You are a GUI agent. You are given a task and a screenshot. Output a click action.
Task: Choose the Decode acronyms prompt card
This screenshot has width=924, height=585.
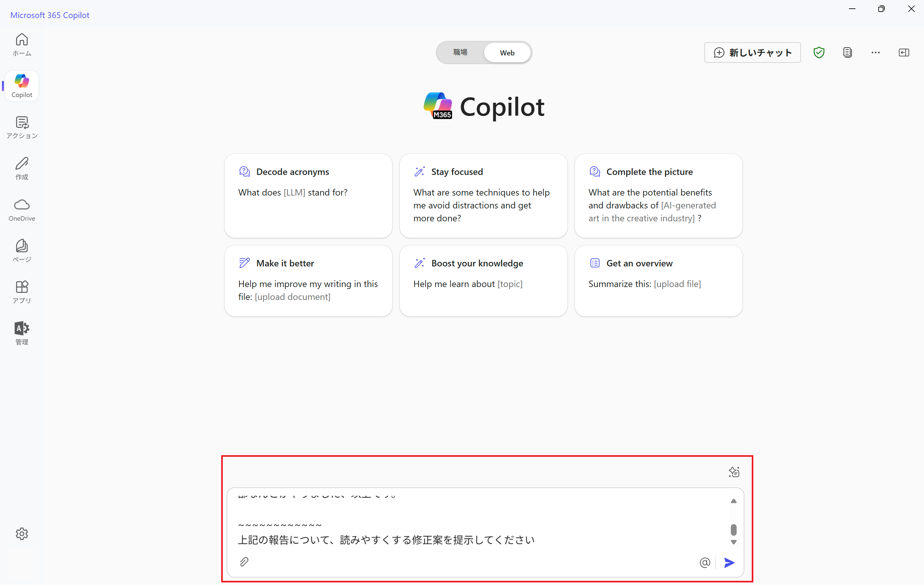(x=308, y=196)
